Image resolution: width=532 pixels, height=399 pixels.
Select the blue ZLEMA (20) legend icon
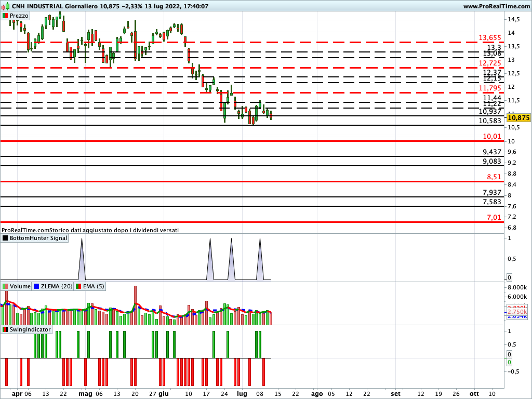(x=36, y=286)
